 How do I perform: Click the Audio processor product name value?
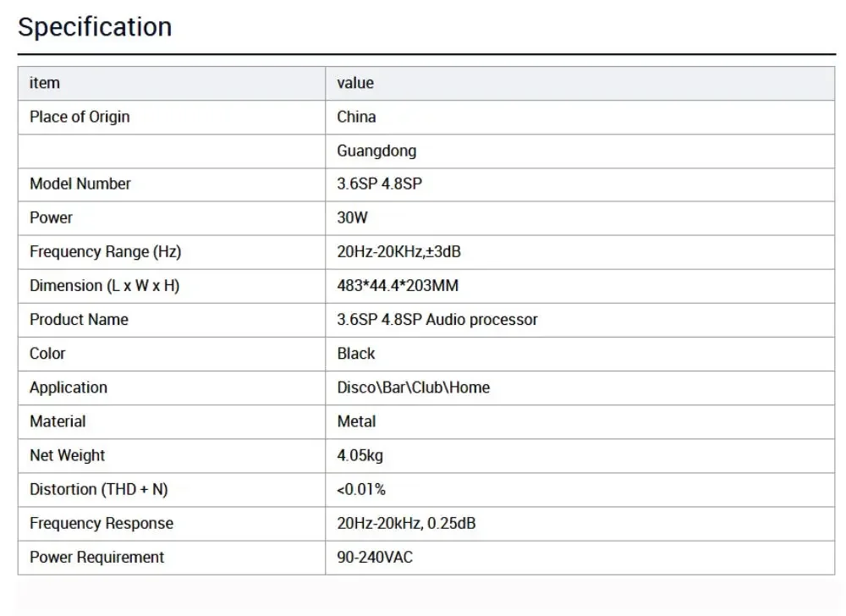pos(437,319)
